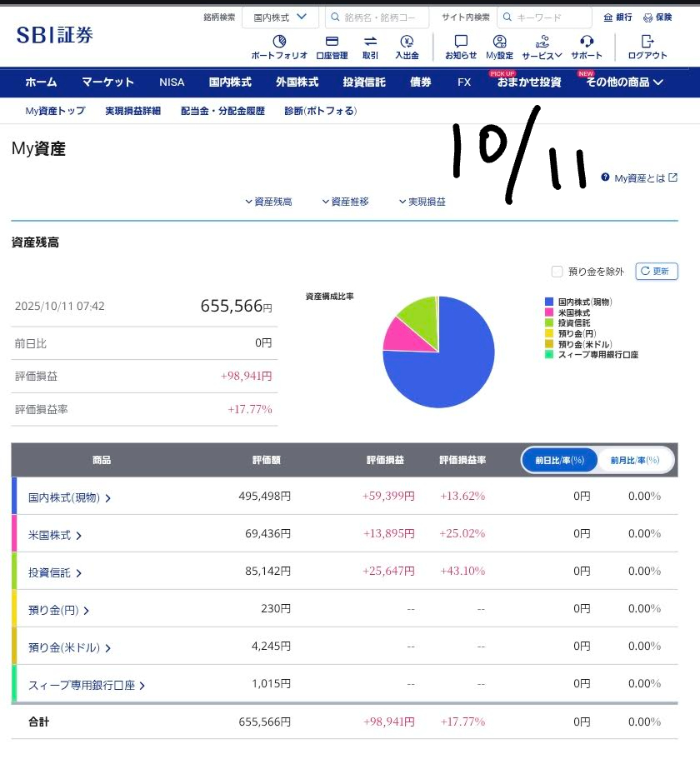Switch to the 実現損益詳細 tab
The width and height of the screenshot is (700, 759).
coord(132,111)
